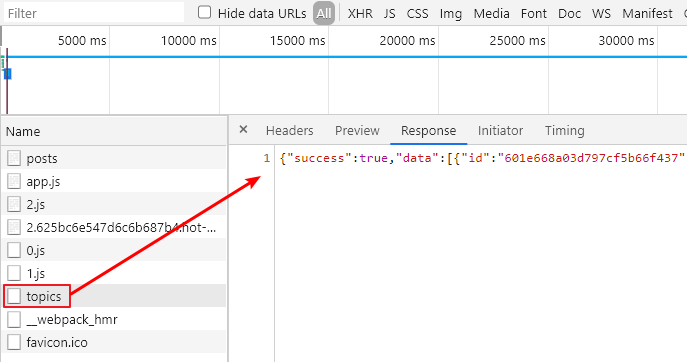Image resolution: width=687 pixels, height=362 pixels.
Task: Select the All filter button
Action: tap(324, 13)
